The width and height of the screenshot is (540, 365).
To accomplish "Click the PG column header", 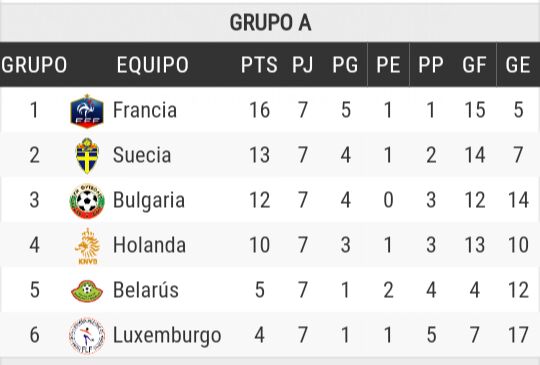I will click(345, 64).
